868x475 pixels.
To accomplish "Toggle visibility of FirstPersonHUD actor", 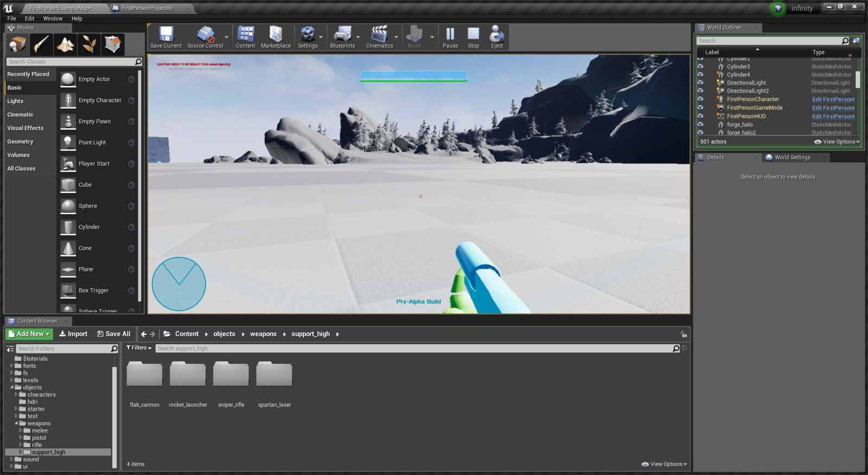I will tap(700, 116).
